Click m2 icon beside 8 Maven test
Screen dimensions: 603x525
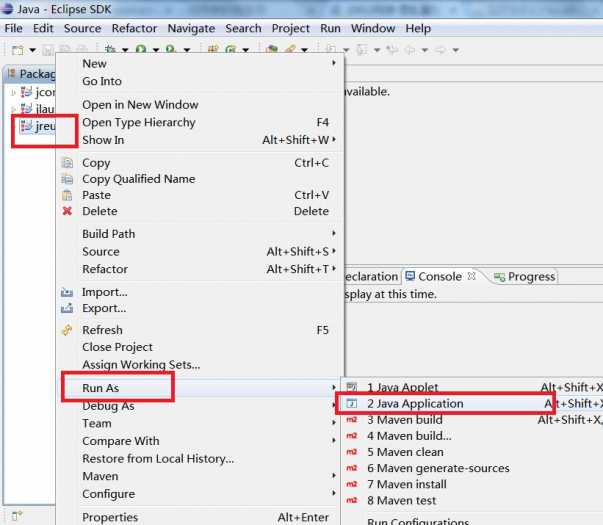[352, 500]
